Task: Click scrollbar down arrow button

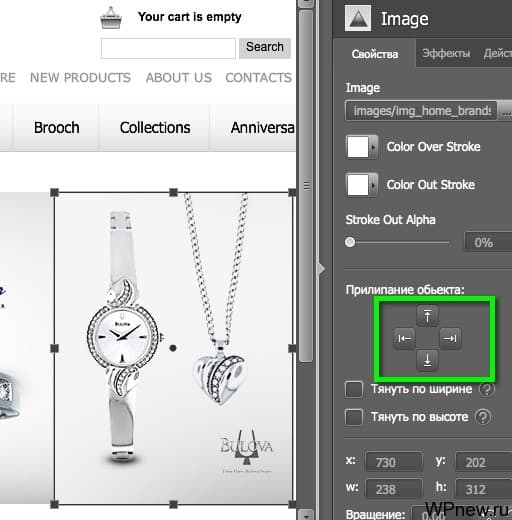Action: [306, 514]
